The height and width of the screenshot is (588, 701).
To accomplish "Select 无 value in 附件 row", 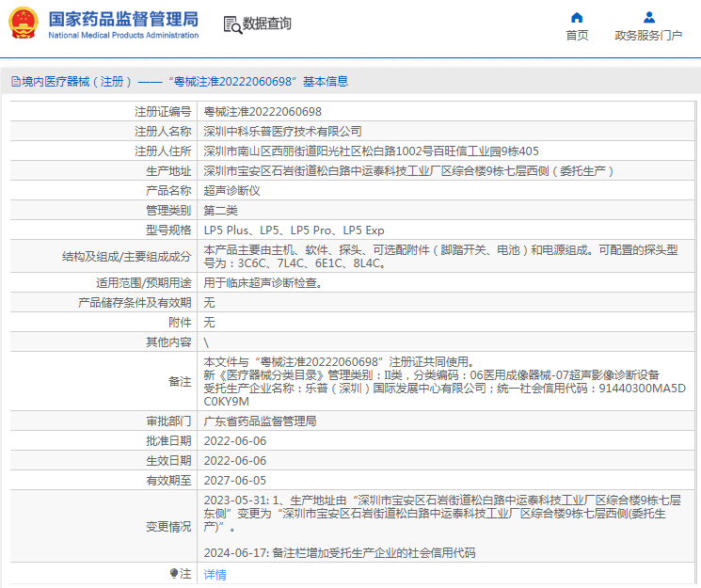I will pos(209,322).
